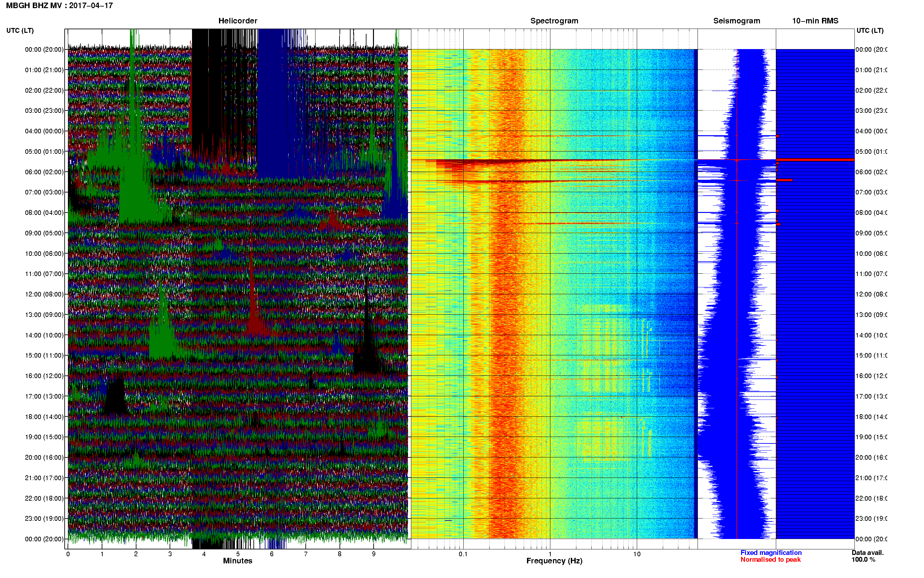The width and height of the screenshot is (924, 578).
Task: Click the '10' frequency tick label
Action: 637,554
